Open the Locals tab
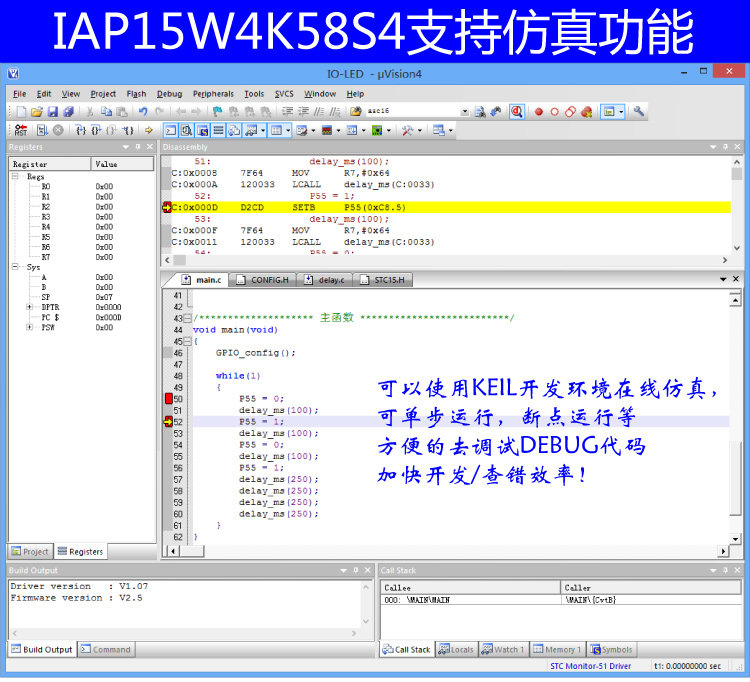750x682 pixels. (x=456, y=650)
